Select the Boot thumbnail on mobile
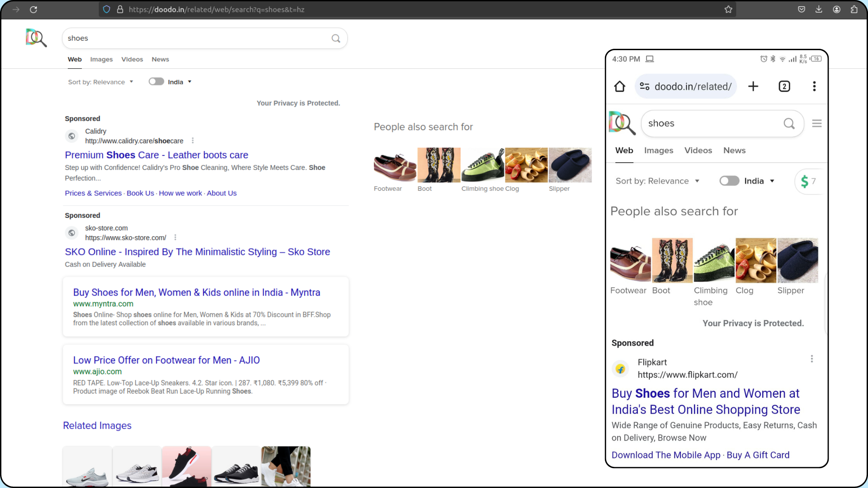This screenshot has width=868, height=488. pos(672,260)
